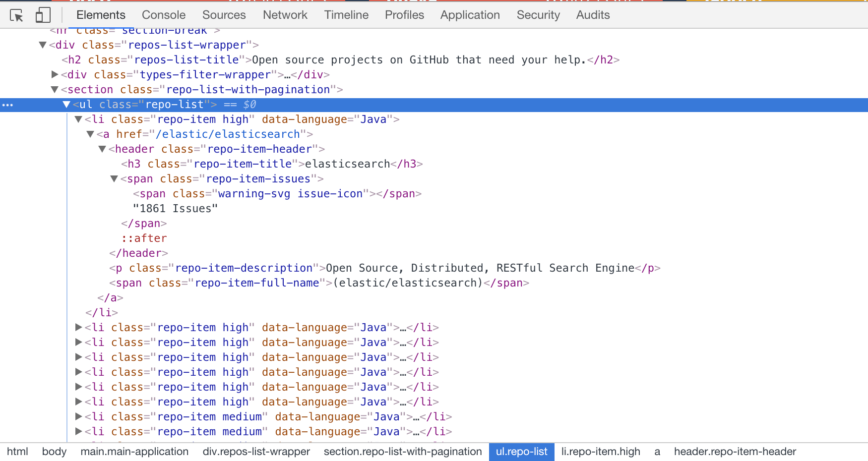Select section.repo-list-with-pagination breadcrumb
Image resolution: width=868 pixels, height=461 pixels.
(403, 452)
